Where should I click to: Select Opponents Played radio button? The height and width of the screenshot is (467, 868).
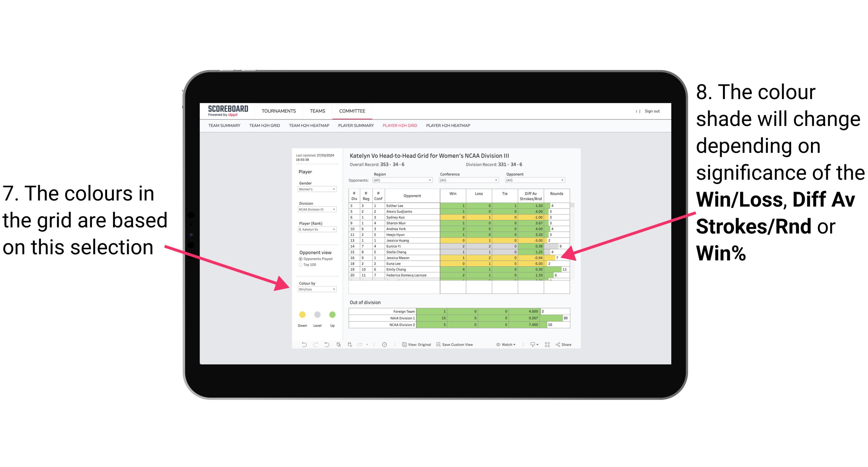(298, 259)
